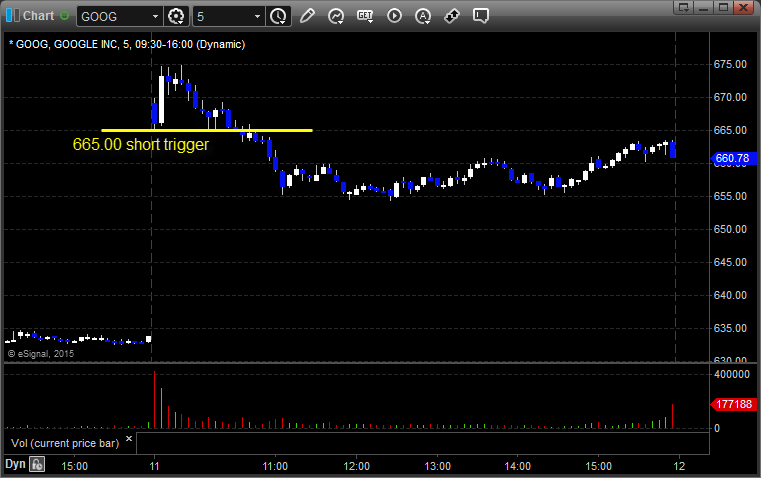
Task: Click into the interval field showing 5
Action: click(x=223, y=16)
